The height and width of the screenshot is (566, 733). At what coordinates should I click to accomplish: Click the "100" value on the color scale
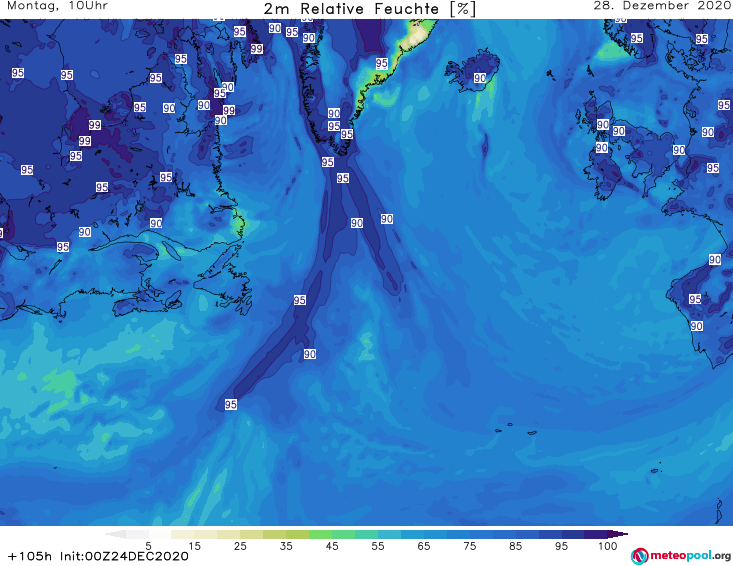pos(608,546)
